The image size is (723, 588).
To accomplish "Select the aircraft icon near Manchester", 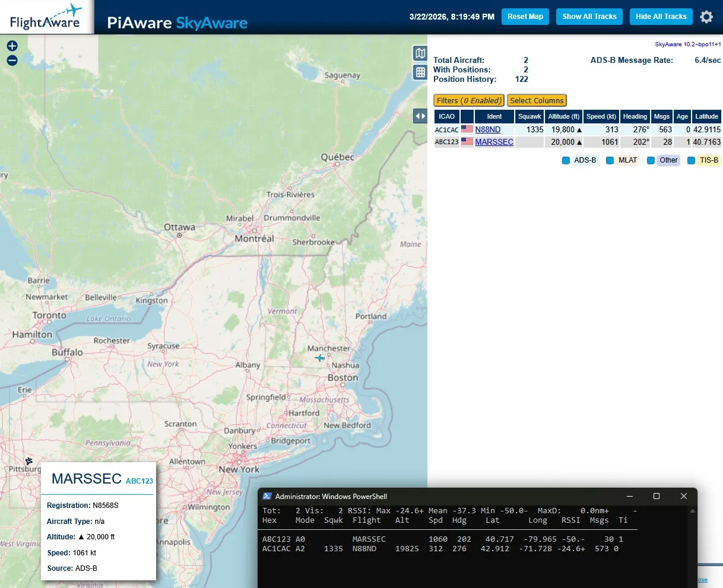I will pyautogui.click(x=319, y=358).
